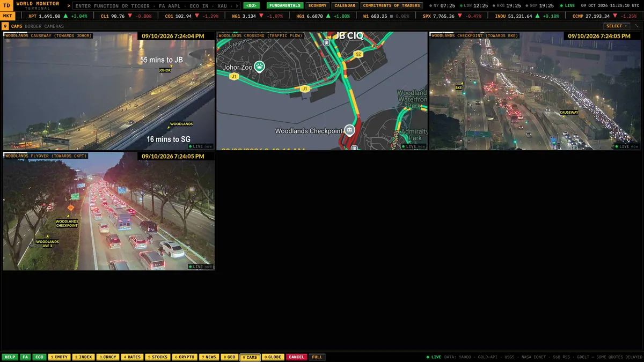644x362 pixels.
Task: Open the Economy view
Action: [317, 6]
